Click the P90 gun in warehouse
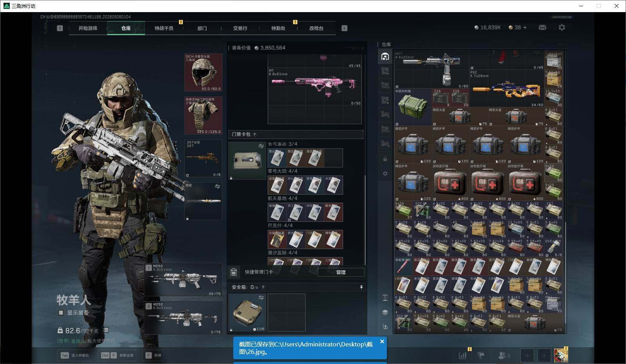Screen dimensions: 626x364 pos(507,89)
